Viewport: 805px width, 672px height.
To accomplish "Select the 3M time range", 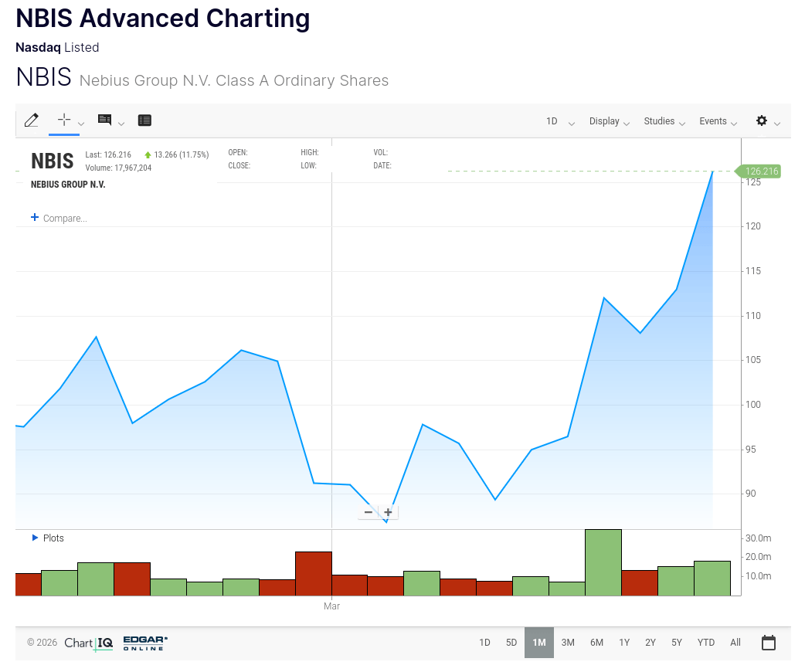I will (x=568, y=643).
